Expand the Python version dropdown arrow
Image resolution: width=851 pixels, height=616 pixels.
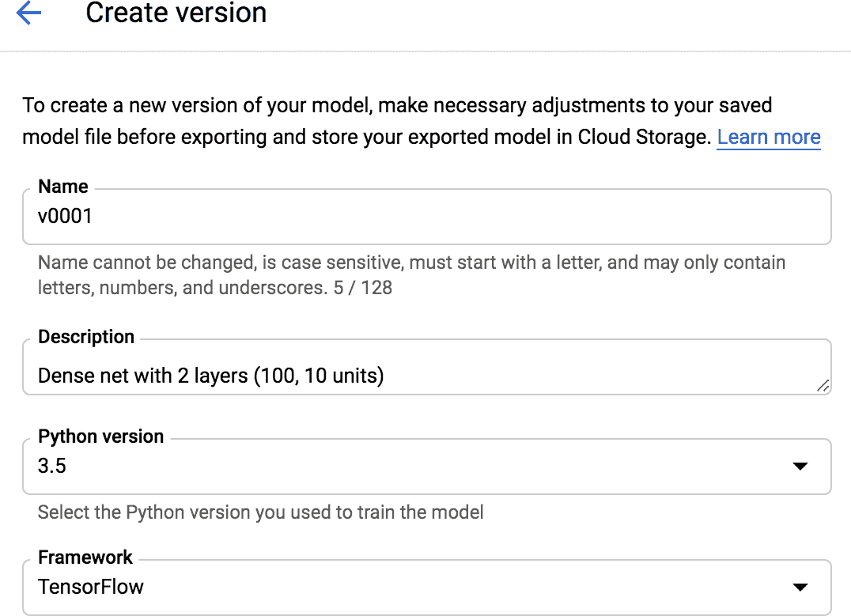click(x=800, y=467)
